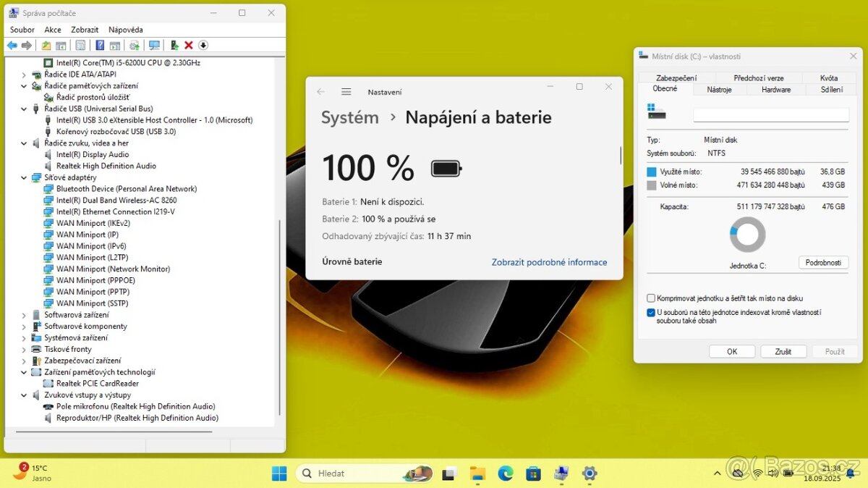Switch to the Hardware tab
This screenshot has width=868, height=488.
point(775,89)
